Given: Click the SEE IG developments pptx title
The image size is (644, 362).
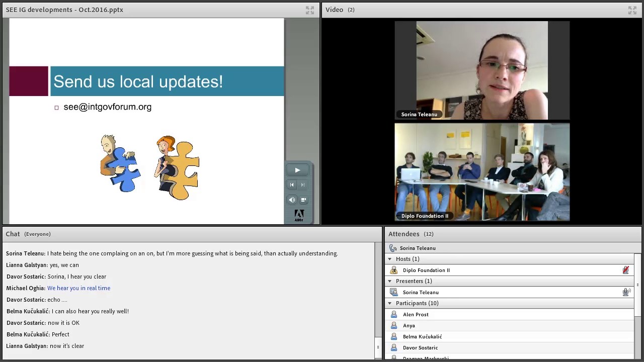Looking at the screenshot, I should point(64,10).
